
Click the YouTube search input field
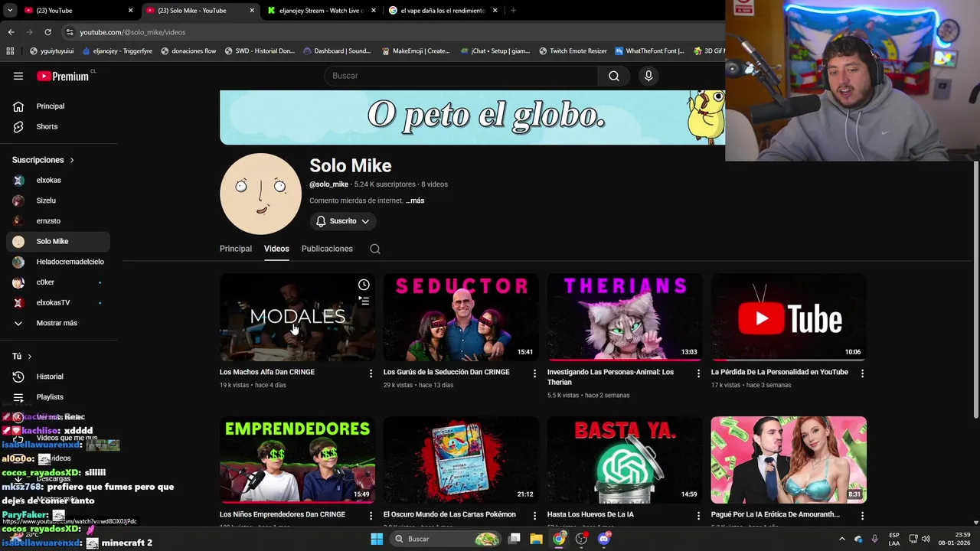pos(461,76)
